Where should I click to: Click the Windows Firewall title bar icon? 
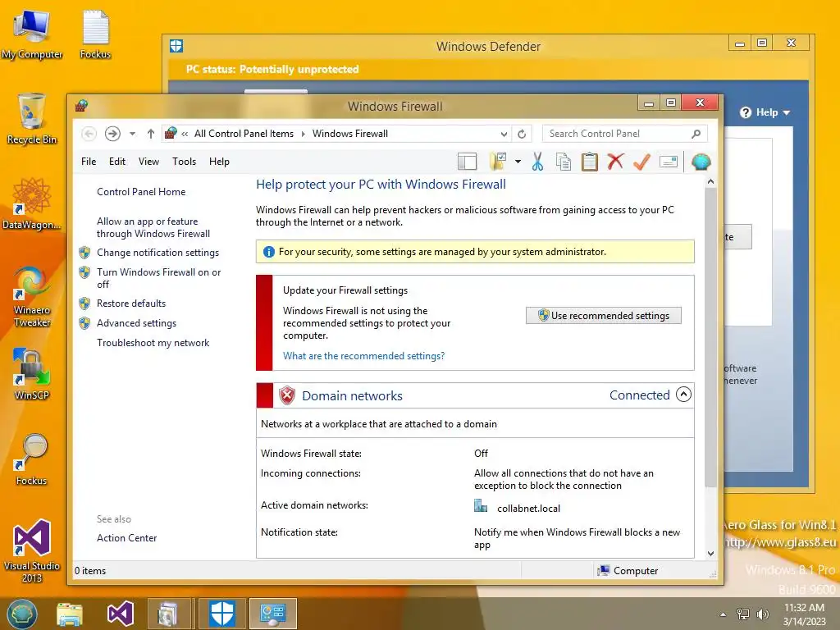coord(81,106)
